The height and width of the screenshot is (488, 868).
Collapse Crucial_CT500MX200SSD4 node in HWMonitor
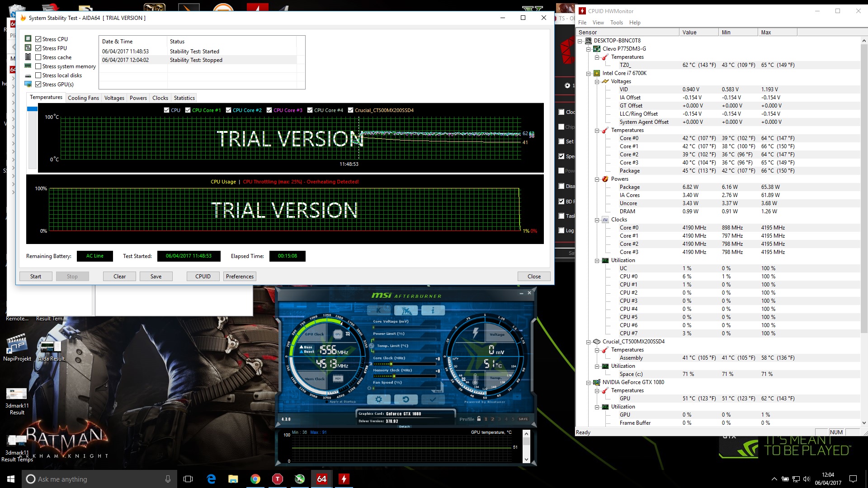point(589,342)
